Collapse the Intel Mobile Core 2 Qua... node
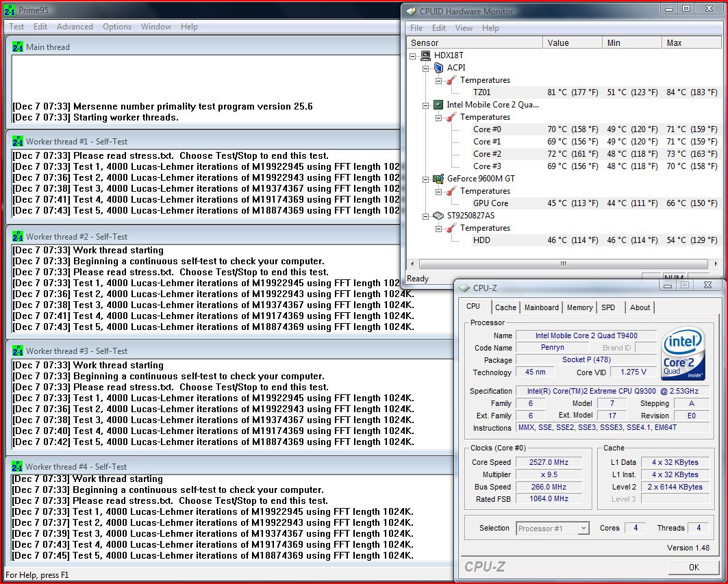Screen dimensions: 728x584 coord(426,105)
